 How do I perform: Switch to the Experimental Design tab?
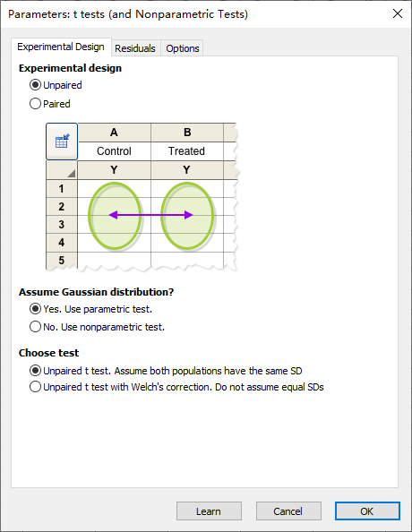point(61,47)
